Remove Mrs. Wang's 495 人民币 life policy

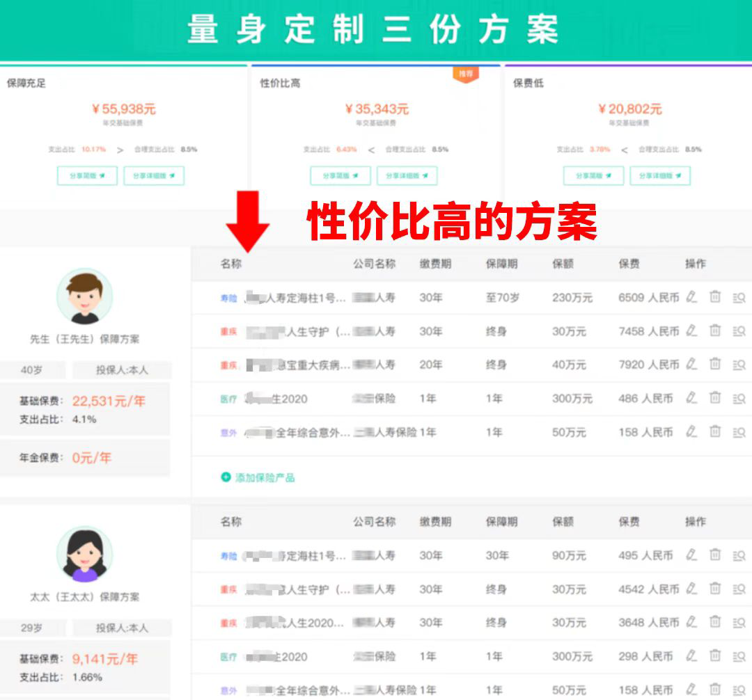715,555
